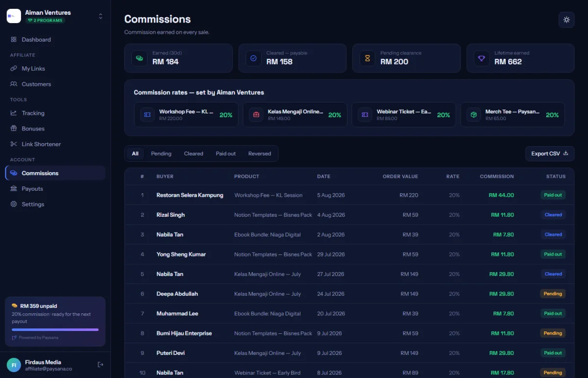The width and height of the screenshot is (588, 378).
Task: Click the Merch Tee box icon
Action: (x=473, y=115)
